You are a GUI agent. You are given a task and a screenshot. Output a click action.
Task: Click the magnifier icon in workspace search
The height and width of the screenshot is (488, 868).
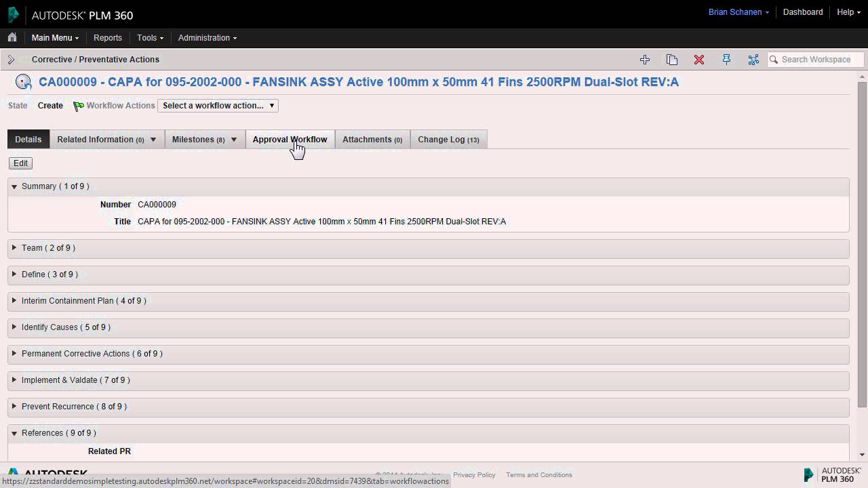tap(774, 60)
